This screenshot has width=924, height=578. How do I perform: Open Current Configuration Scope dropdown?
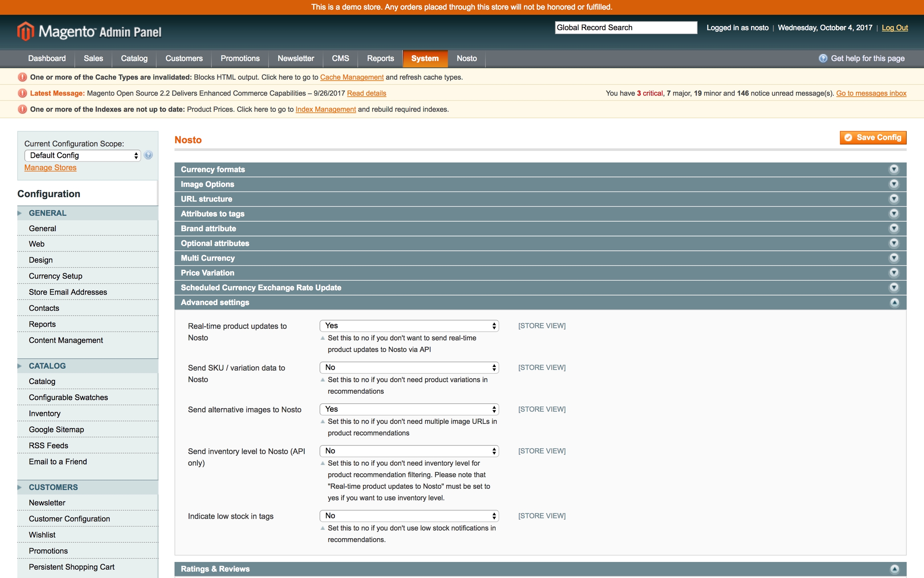coord(83,156)
